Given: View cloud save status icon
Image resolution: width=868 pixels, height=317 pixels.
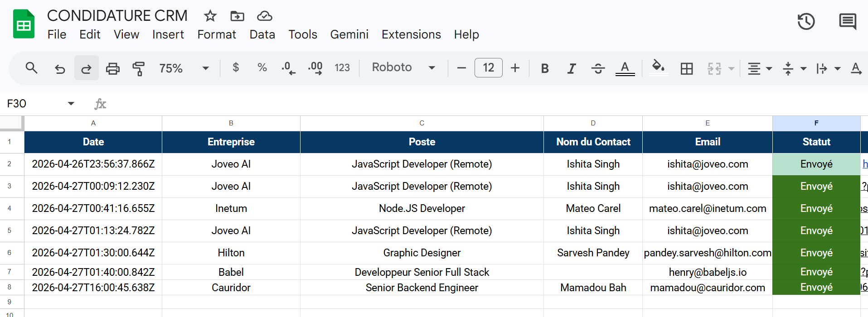Looking at the screenshot, I should click(265, 16).
